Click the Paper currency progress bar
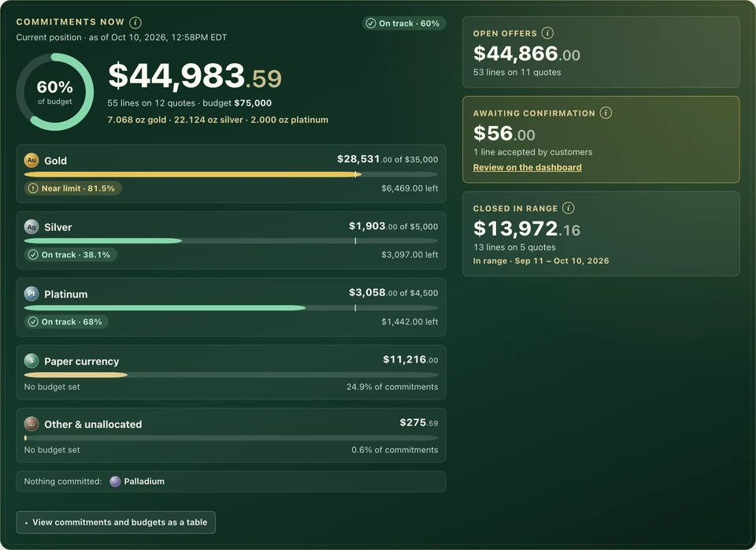This screenshot has width=756, height=550. [x=231, y=375]
